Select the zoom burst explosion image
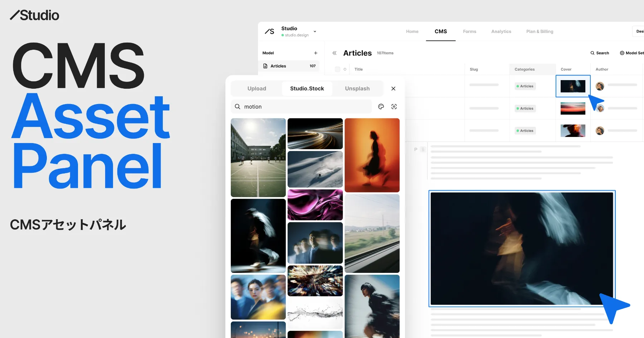 tap(315, 281)
